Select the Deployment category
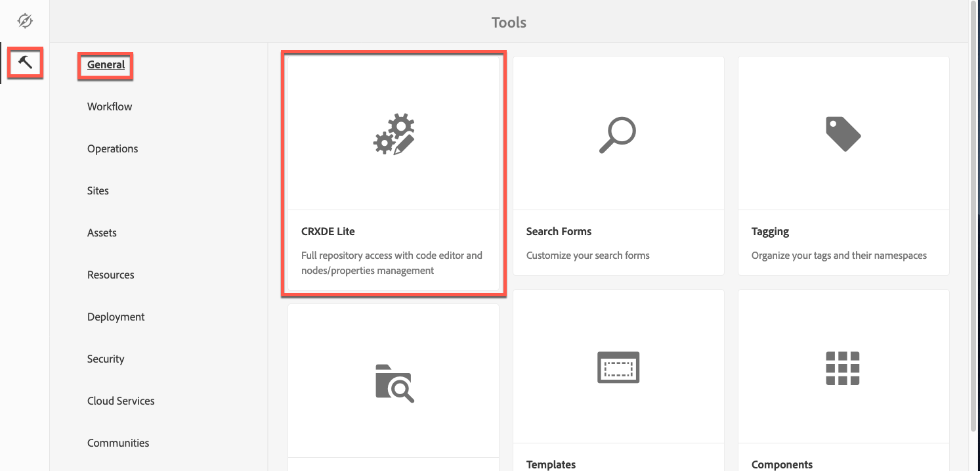This screenshot has width=980, height=471. pos(116,317)
